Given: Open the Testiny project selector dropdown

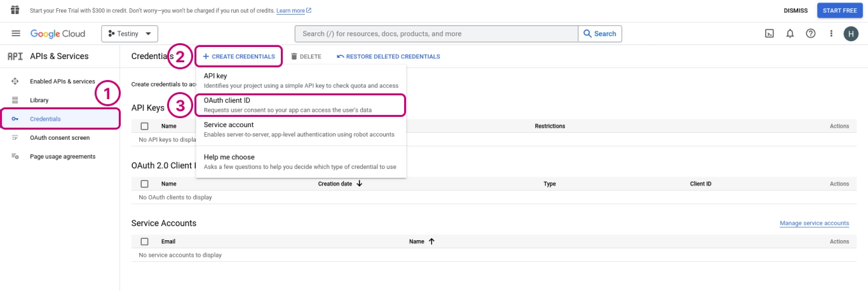Looking at the screenshot, I should [130, 34].
